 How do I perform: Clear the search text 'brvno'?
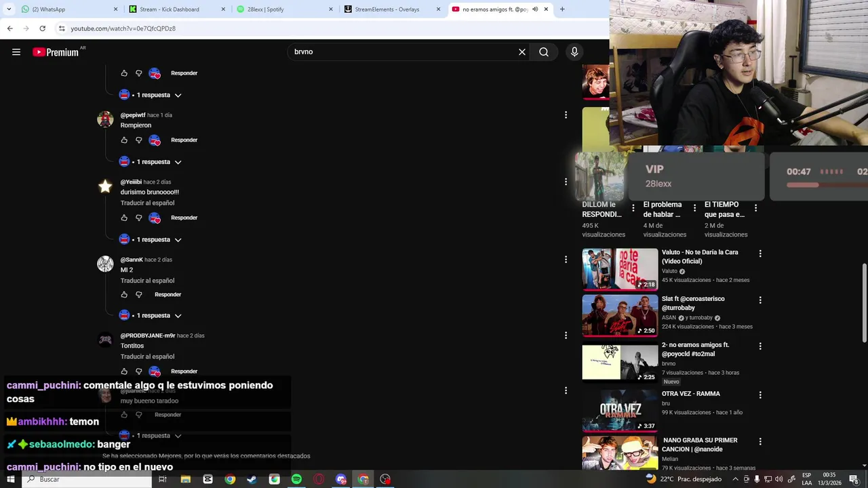[x=522, y=52]
